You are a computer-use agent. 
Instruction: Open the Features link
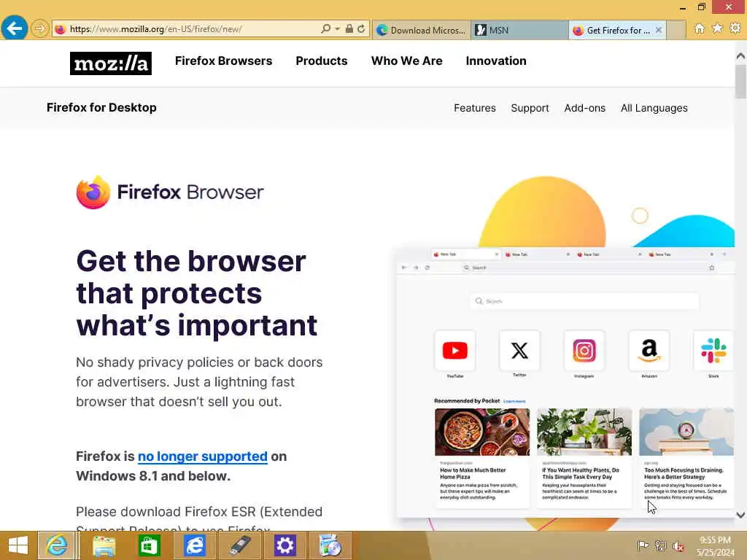(474, 108)
